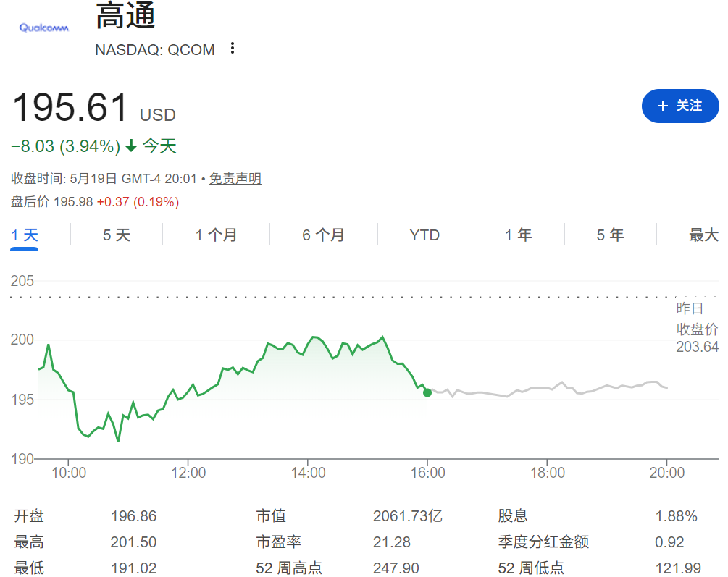Click the 开盘 value 196.86
The height and width of the screenshot is (577, 728).
click(x=134, y=516)
